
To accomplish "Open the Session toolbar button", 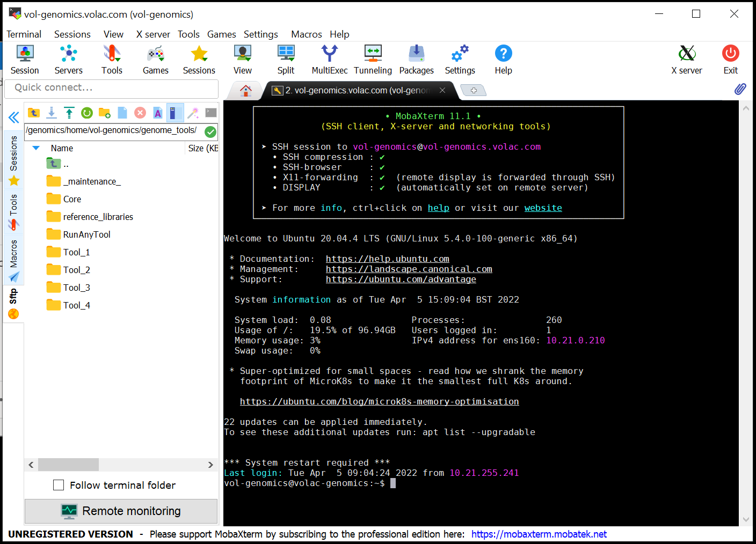I will (25, 60).
